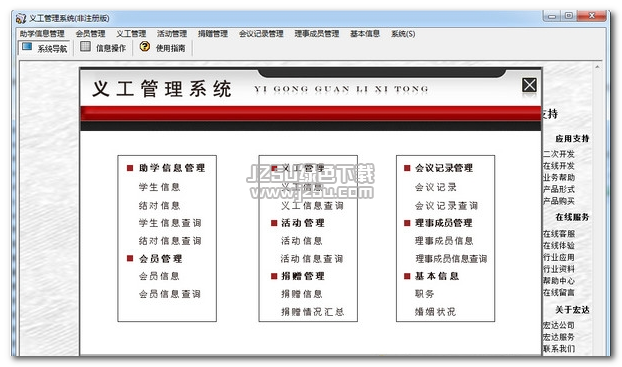Open 活动信息 link
The width and height of the screenshot is (622, 367).
click(x=301, y=241)
